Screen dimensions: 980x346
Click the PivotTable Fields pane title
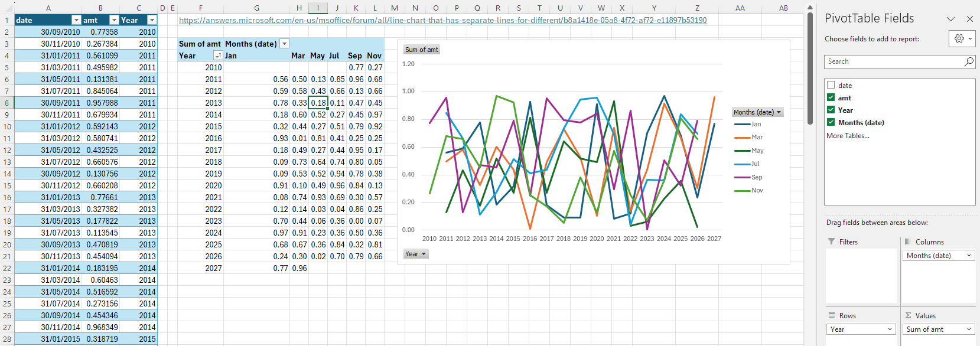point(869,18)
